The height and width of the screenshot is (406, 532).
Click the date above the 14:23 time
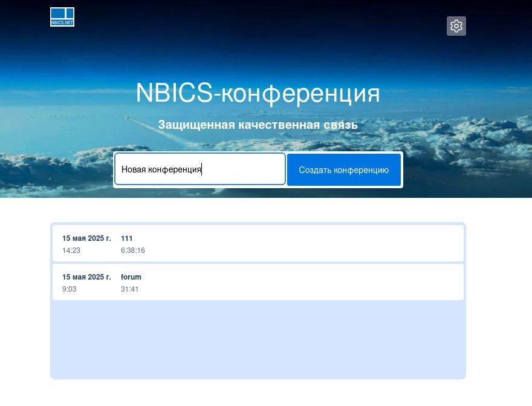tap(86, 238)
